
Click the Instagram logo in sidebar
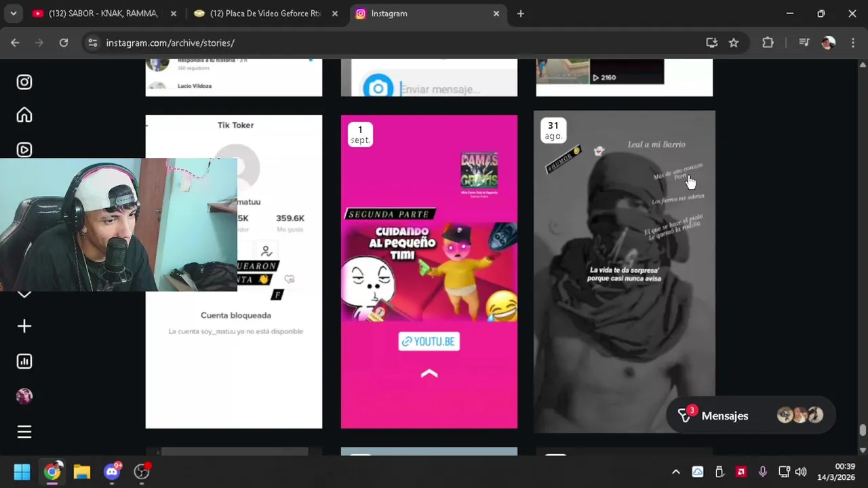click(x=24, y=82)
